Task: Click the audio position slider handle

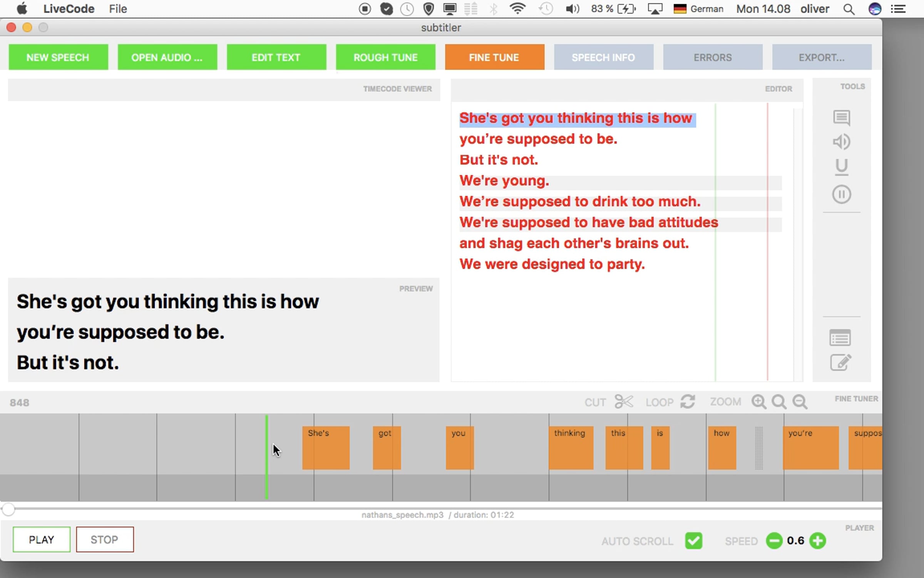Action: 8,509
